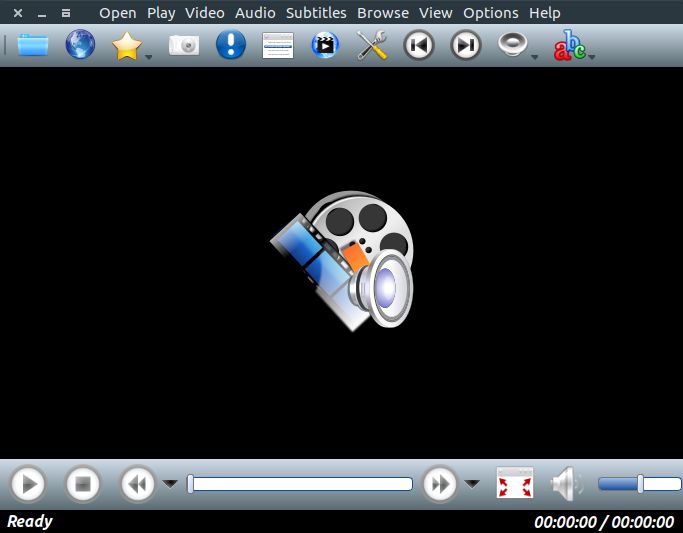Open URL using the globe icon
This screenshot has width=683, height=533.
tap(80, 44)
